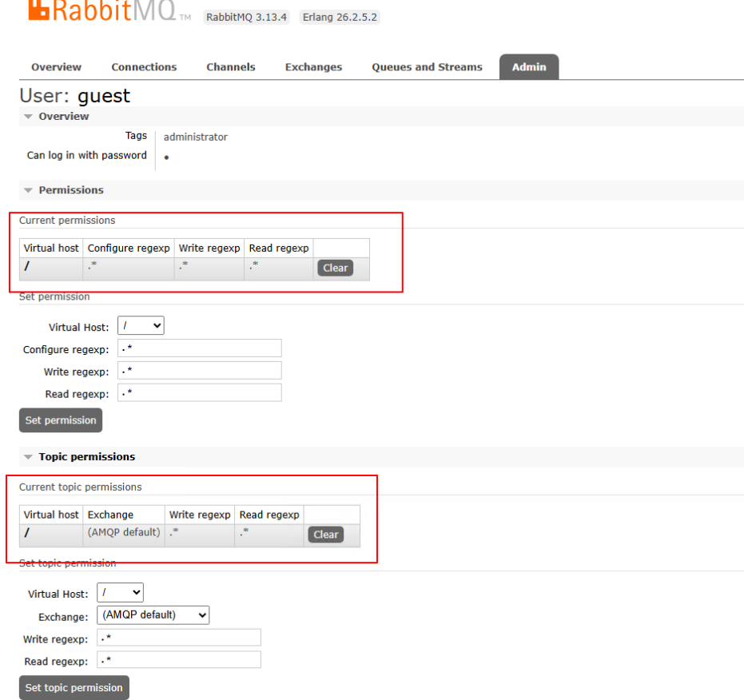Focus the Configure regexp input field
The image size is (744, 700).
(199, 348)
